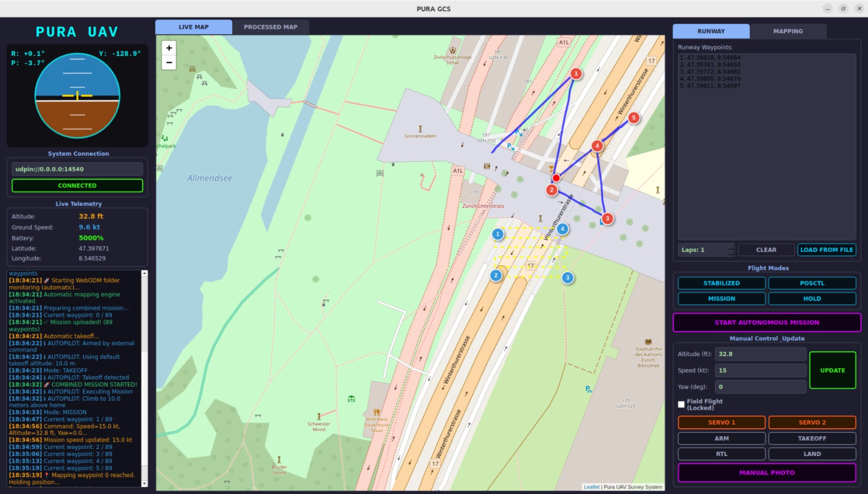
Task: Set flight mode to HOLD
Action: (x=812, y=299)
